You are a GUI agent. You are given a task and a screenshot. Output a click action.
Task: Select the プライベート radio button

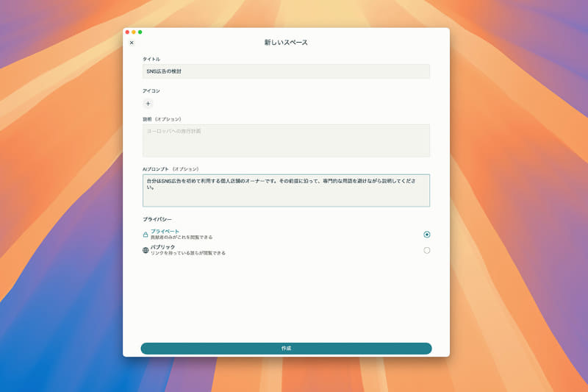(x=427, y=235)
